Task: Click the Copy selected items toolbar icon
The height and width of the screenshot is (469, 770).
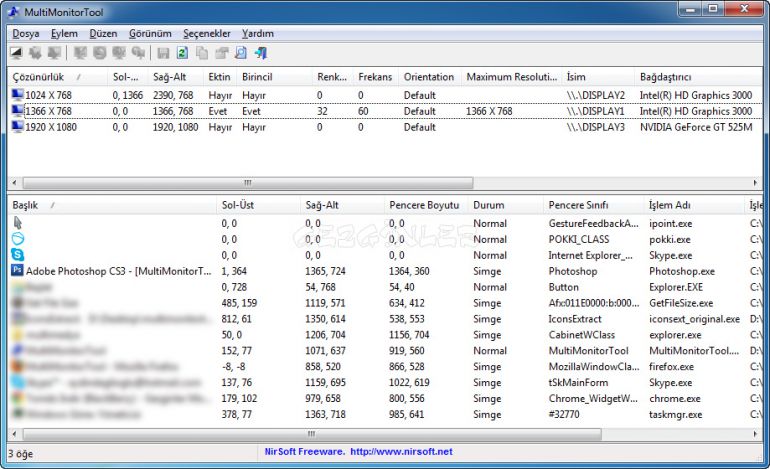Action: [x=202, y=53]
